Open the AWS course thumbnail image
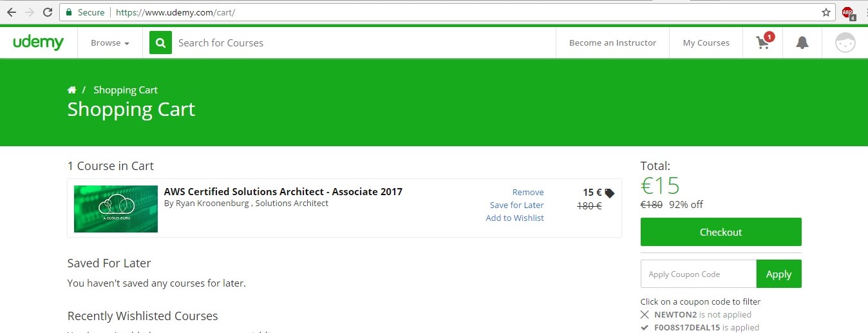Viewport: 868px width, 333px height. (x=116, y=209)
